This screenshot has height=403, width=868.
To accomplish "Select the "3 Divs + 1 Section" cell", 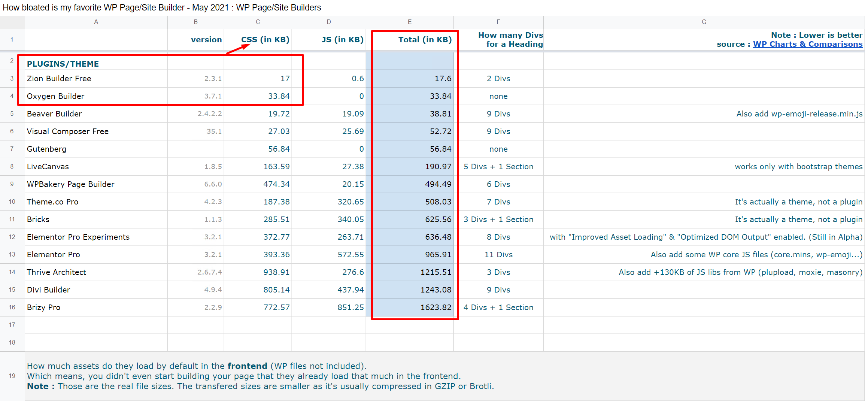I will 498,219.
